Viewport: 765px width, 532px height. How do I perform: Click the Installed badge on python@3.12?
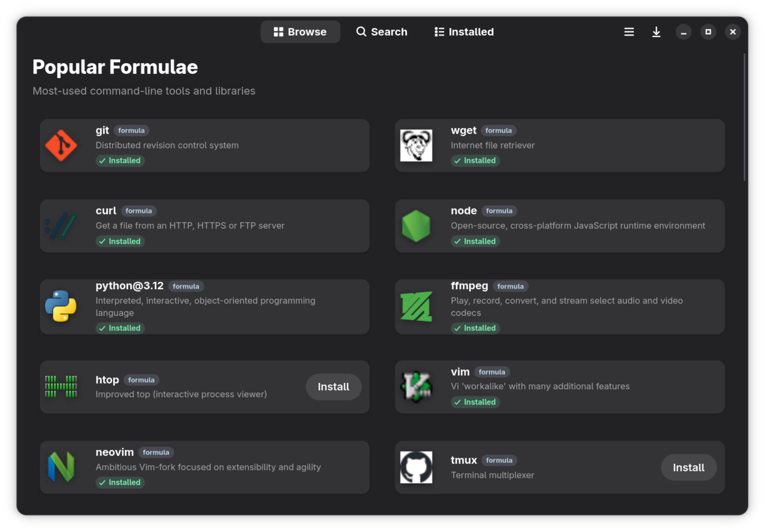coord(120,328)
